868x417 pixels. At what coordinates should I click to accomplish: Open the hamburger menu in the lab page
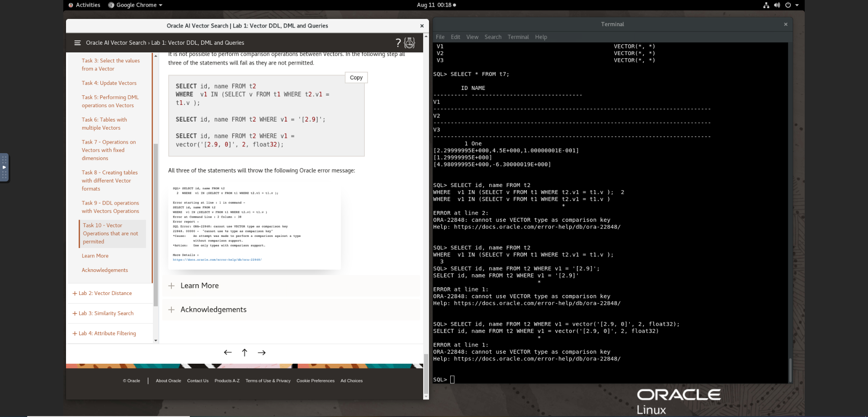tap(77, 43)
